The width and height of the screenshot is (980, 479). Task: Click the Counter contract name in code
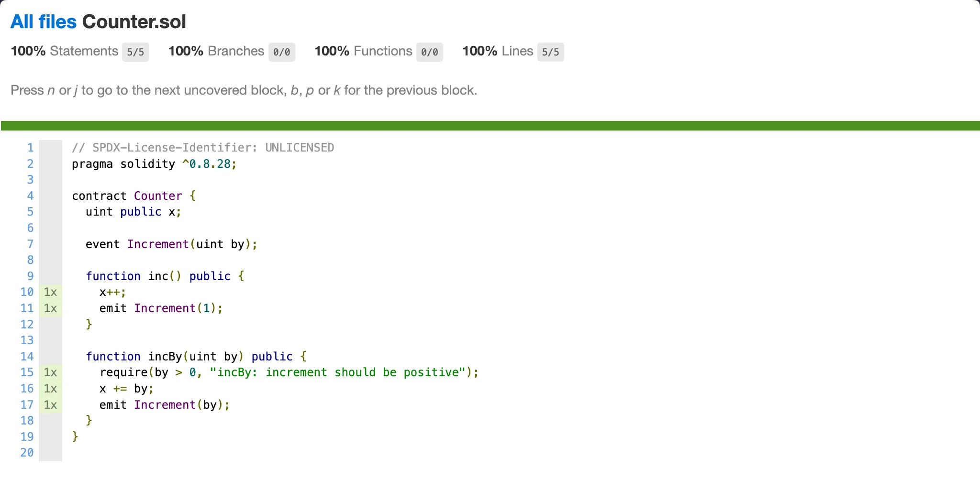pos(158,196)
